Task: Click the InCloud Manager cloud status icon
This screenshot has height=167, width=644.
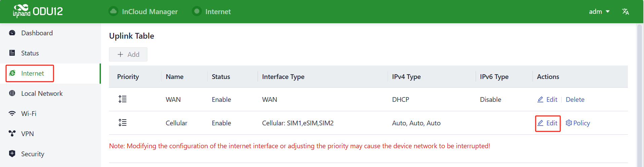Action: point(114,11)
